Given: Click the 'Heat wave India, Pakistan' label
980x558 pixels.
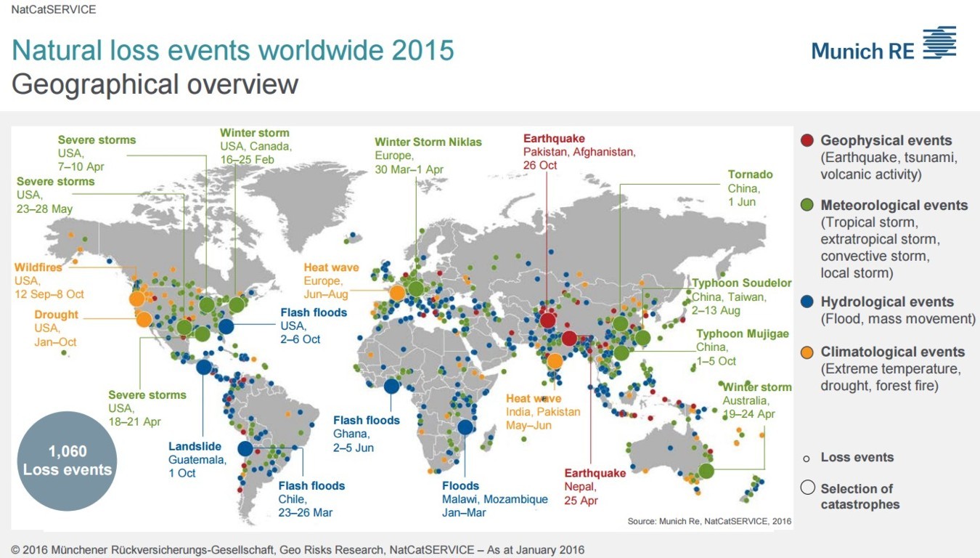Looking at the screenshot, I should tap(543, 412).
